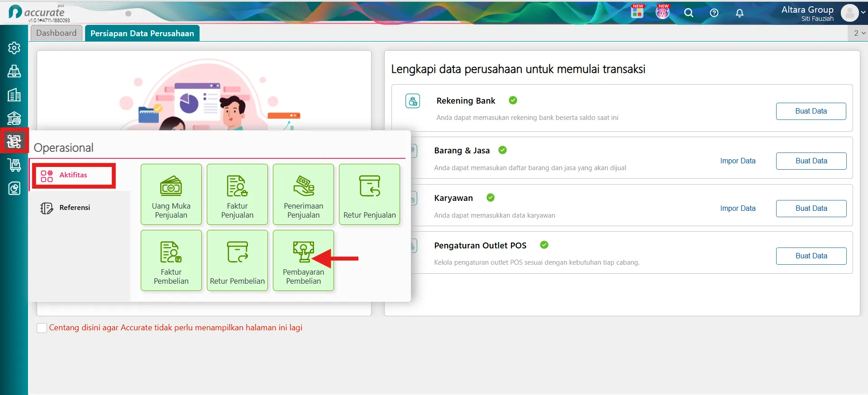This screenshot has height=395, width=868.
Task: Click Impor Data for Barang & Jasa
Action: [738, 161]
